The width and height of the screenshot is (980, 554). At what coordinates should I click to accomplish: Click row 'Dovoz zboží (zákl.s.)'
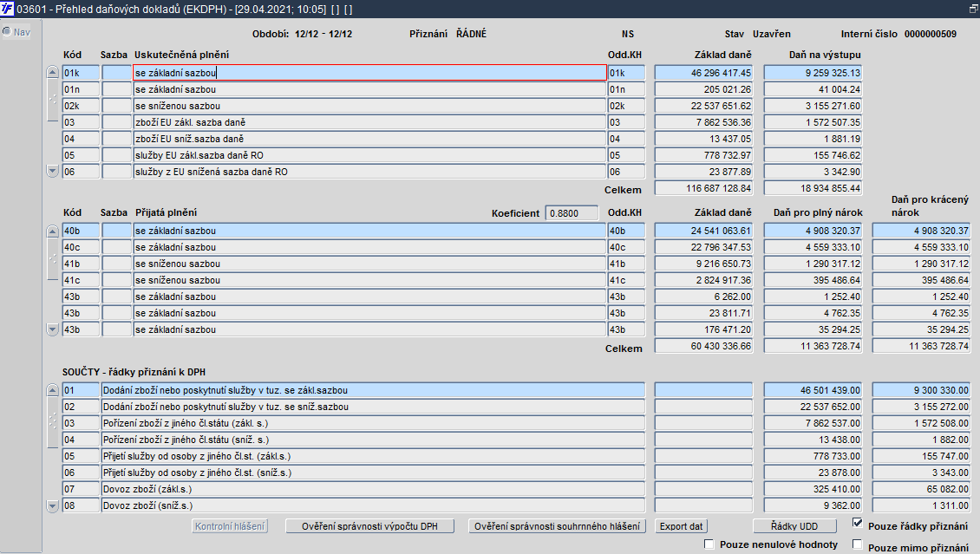pos(373,489)
